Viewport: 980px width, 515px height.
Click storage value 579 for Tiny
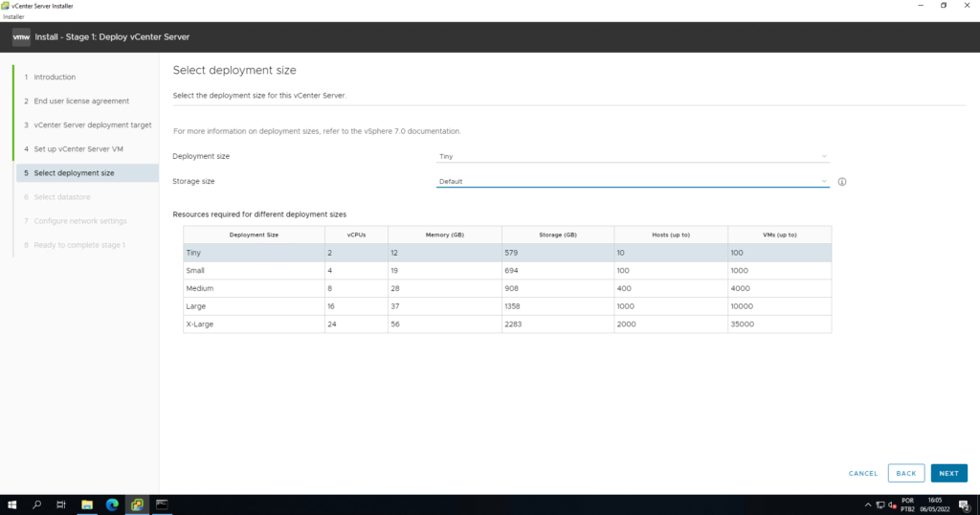coord(511,253)
